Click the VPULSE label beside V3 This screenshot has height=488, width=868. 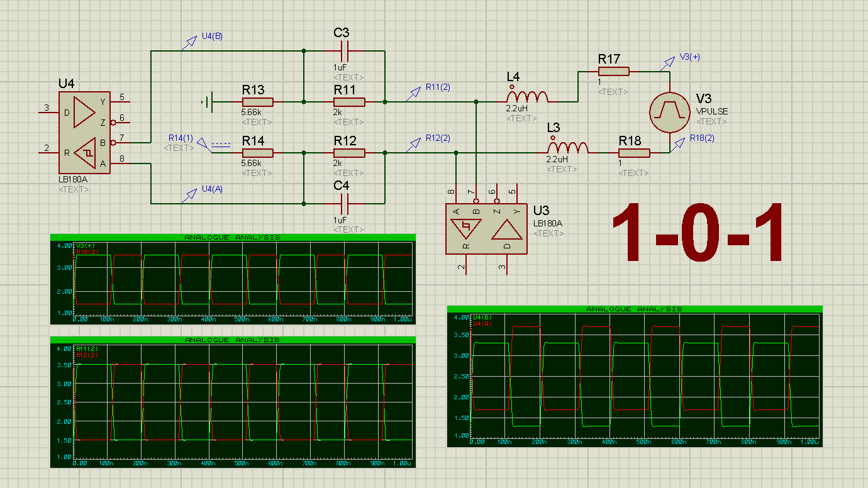712,111
